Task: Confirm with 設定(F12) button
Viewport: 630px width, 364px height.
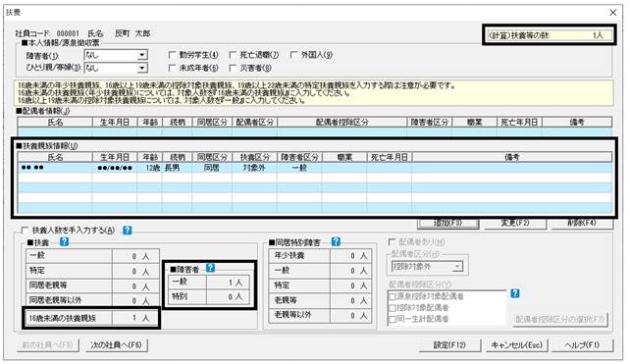Action: [x=449, y=345]
